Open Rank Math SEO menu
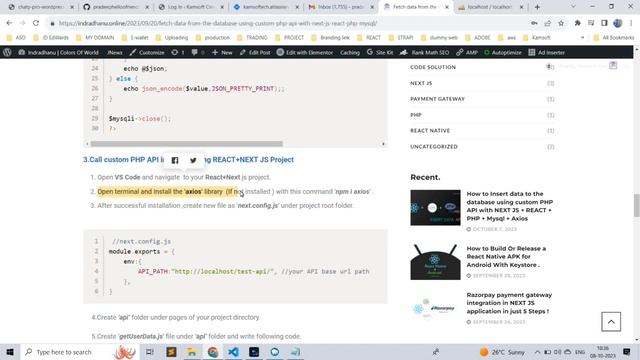Screen dimensions: 640x360 coord(424,52)
